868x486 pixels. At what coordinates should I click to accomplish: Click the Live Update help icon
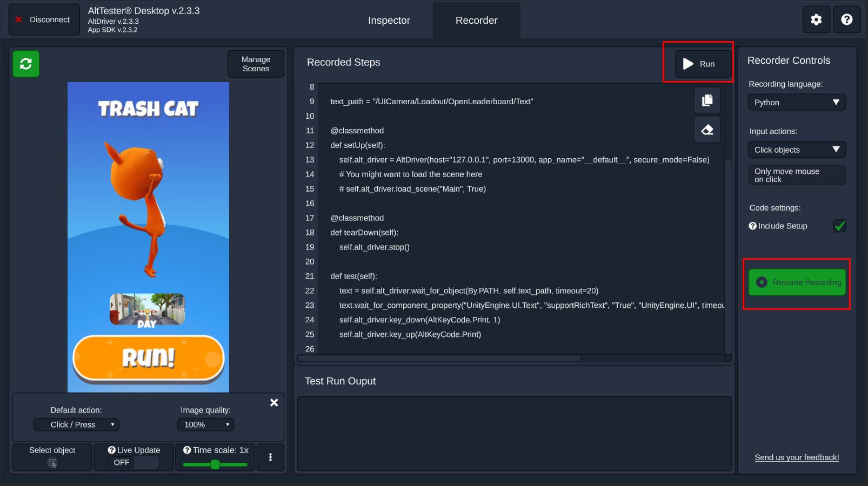(x=111, y=450)
